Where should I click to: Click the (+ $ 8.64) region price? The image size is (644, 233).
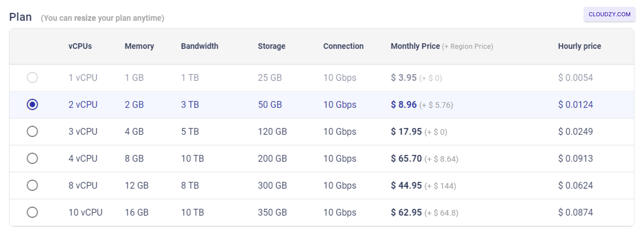[x=442, y=159]
